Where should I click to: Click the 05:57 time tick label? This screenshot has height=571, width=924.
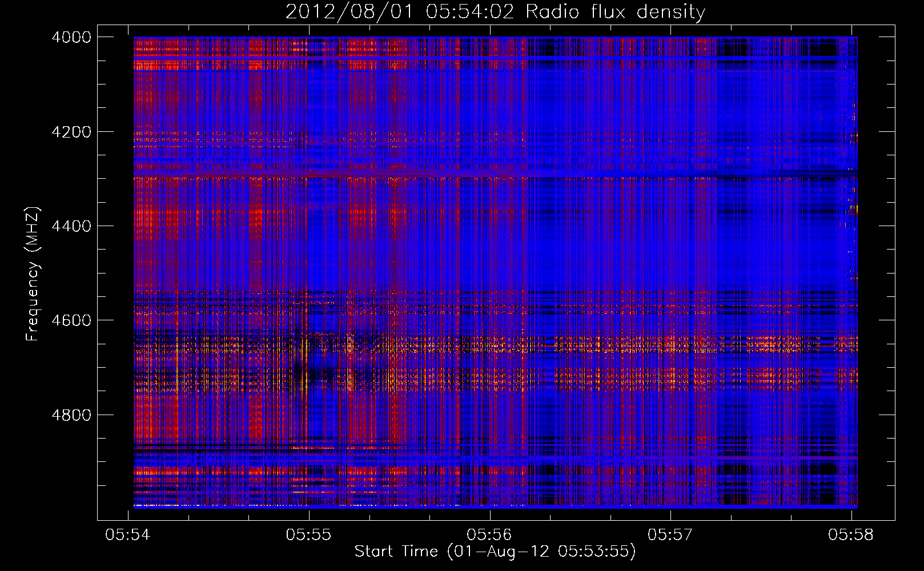coord(670,535)
